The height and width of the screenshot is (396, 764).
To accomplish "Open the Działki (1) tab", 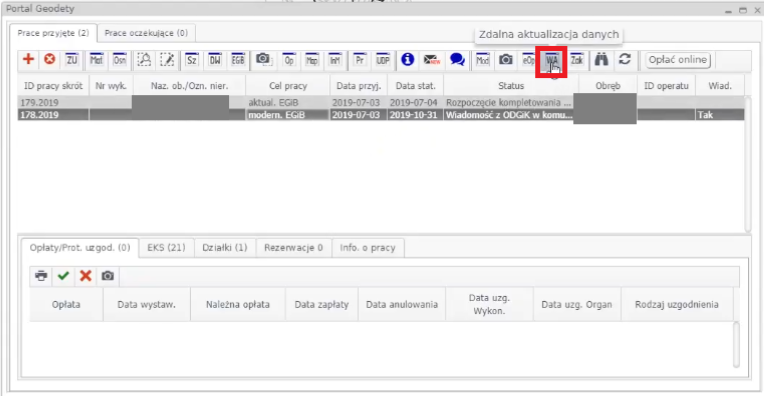I will tap(225, 247).
